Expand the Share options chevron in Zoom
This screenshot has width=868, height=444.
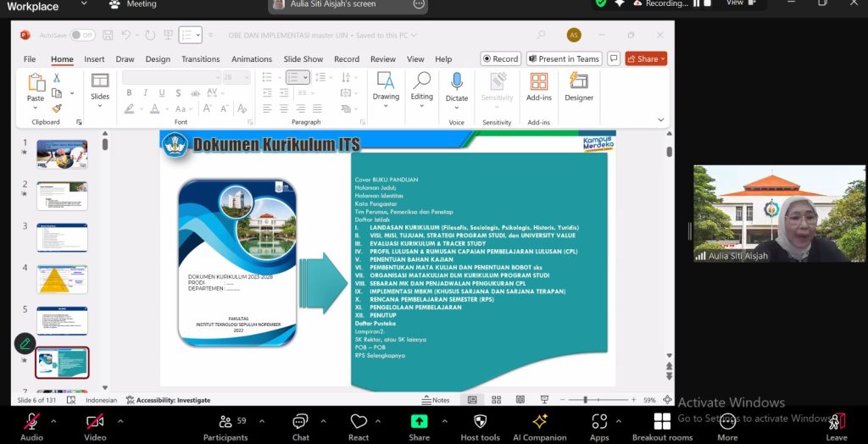[444, 421]
